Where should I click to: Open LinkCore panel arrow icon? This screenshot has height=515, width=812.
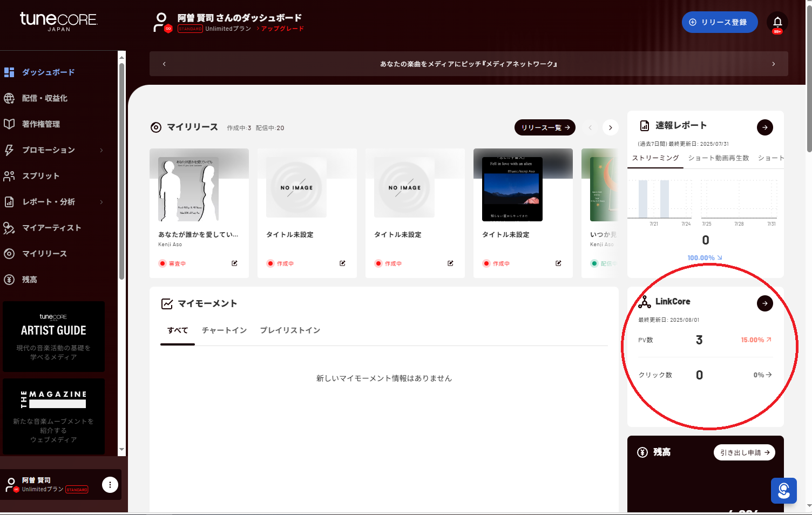click(764, 303)
